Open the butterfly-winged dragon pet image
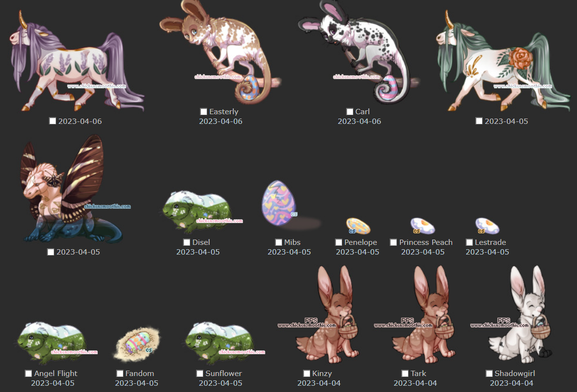 pos(76,189)
